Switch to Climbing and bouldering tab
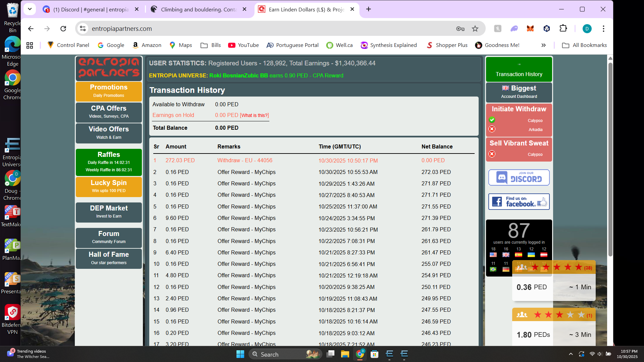644x362 pixels. coord(198,9)
